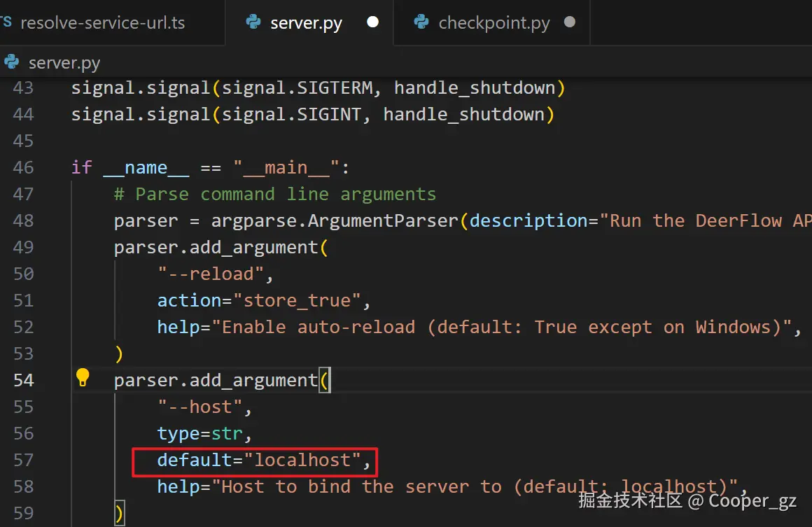Viewport: 812px width, 527px height.
Task: Click the "__main__" string on line 46
Action: click(286, 168)
